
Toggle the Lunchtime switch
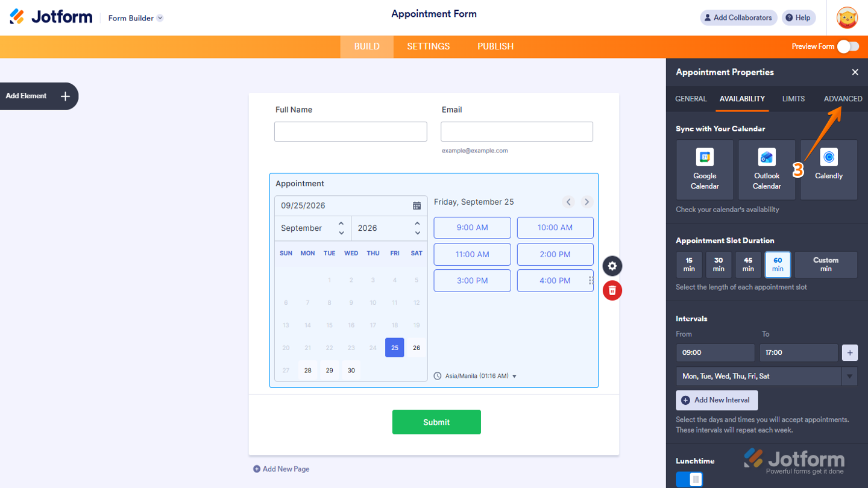(689, 480)
